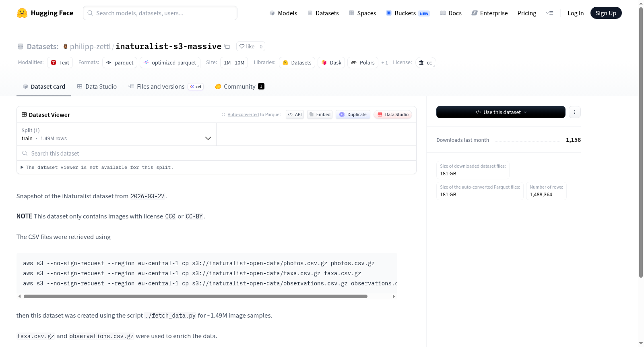
Task: Click the ./fetch_data.py script name
Action: pyautogui.click(x=170, y=316)
